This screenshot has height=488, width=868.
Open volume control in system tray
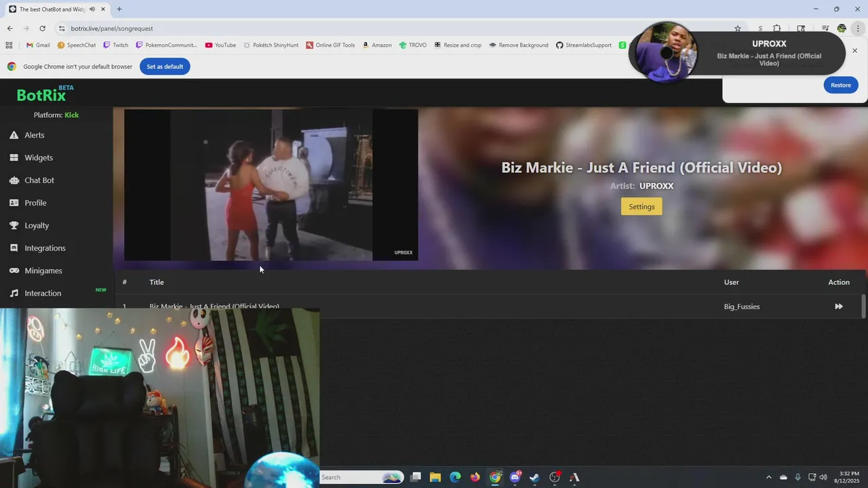823,477
